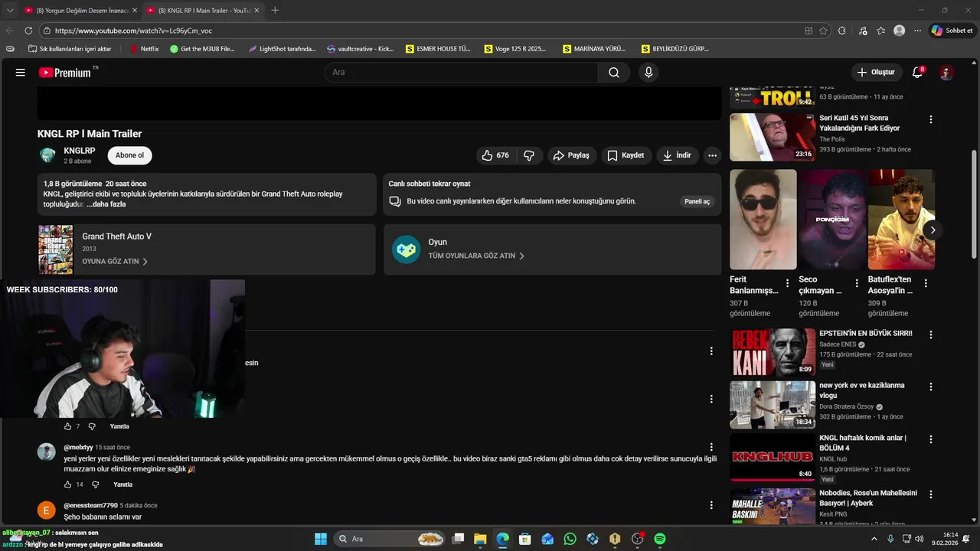Click the browser address bar URL
Viewport: 980px width, 551px height.
point(133,31)
